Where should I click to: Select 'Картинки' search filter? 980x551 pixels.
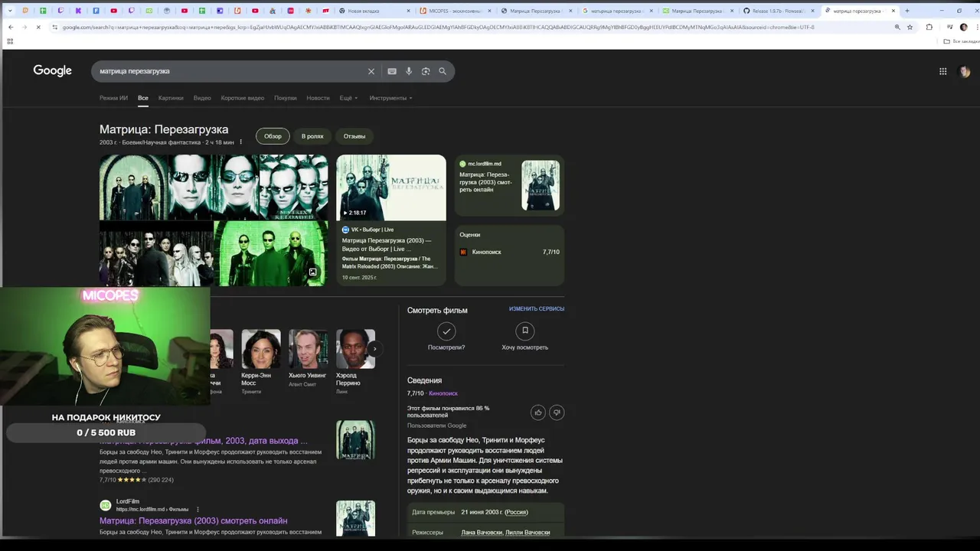(x=171, y=98)
